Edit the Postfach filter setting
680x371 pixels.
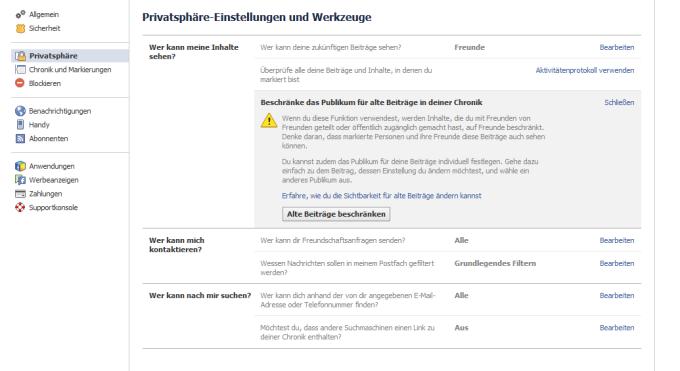click(617, 263)
